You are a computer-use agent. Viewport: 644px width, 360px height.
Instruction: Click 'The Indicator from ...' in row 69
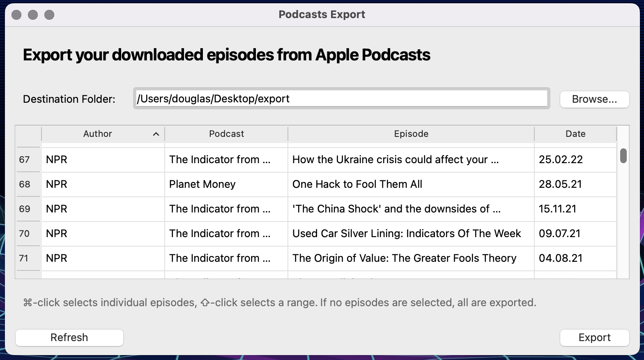226,209
